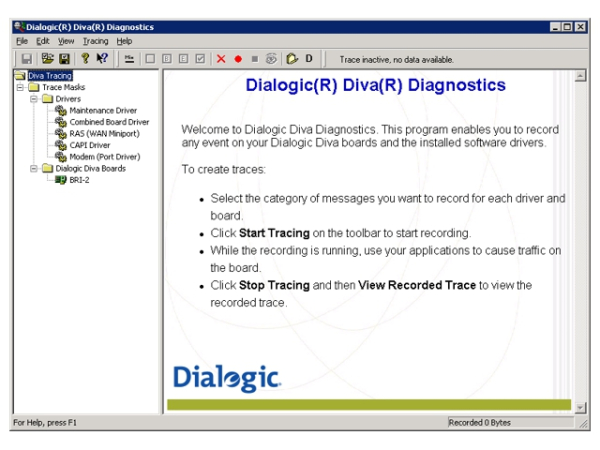This screenshot has height=450, width=600.
Task: Select the BRI-2 board item
Action: coord(79,180)
